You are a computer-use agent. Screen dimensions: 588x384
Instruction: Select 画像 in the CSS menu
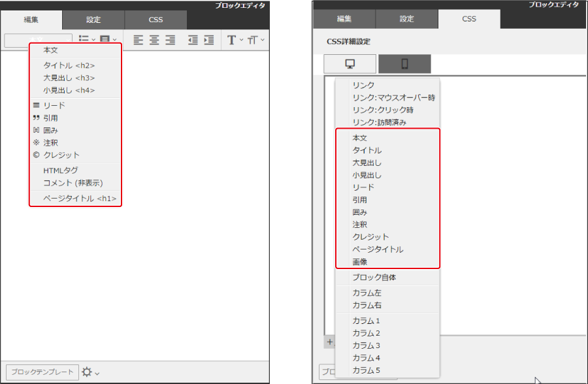tap(387, 262)
